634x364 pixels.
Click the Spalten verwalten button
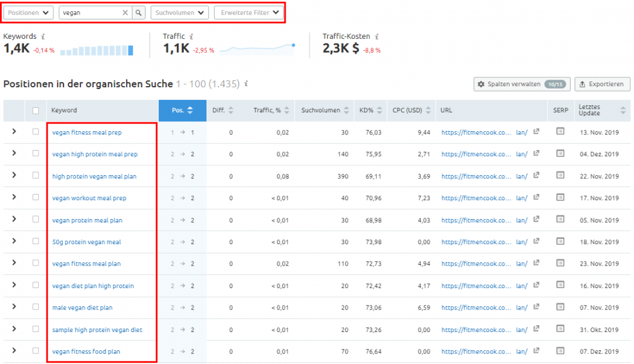pyautogui.click(x=522, y=84)
